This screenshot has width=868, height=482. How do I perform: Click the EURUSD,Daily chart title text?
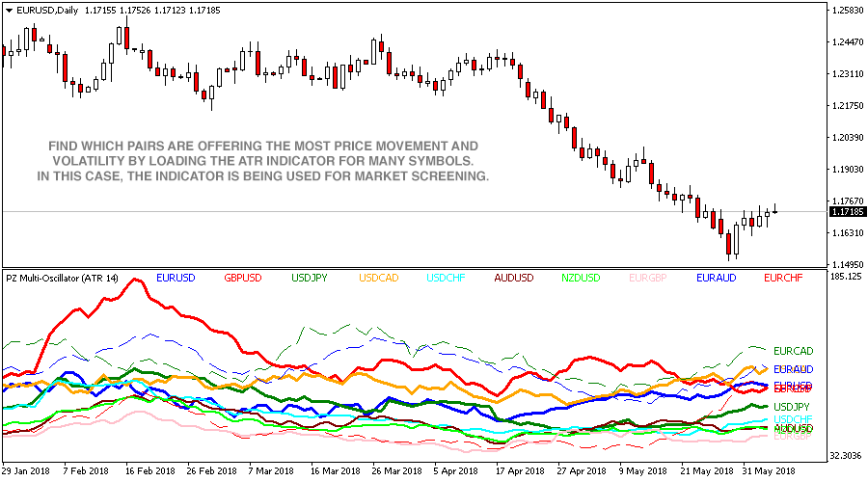pyautogui.click(x=47, y=10)
